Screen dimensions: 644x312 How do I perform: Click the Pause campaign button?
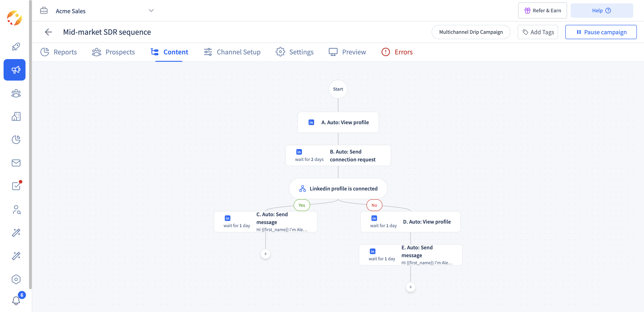click(601, 32)
